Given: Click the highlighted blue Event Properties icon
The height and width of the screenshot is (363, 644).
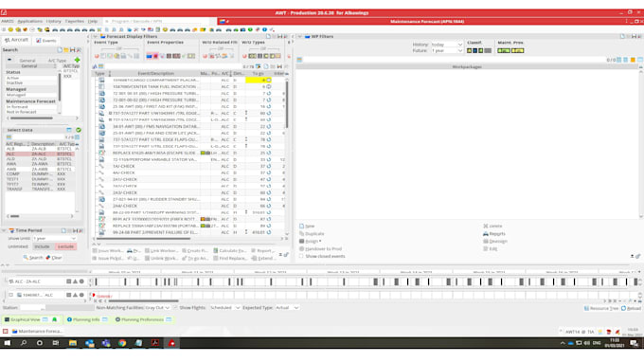Looking at the screenshot, I should [149, 56].
